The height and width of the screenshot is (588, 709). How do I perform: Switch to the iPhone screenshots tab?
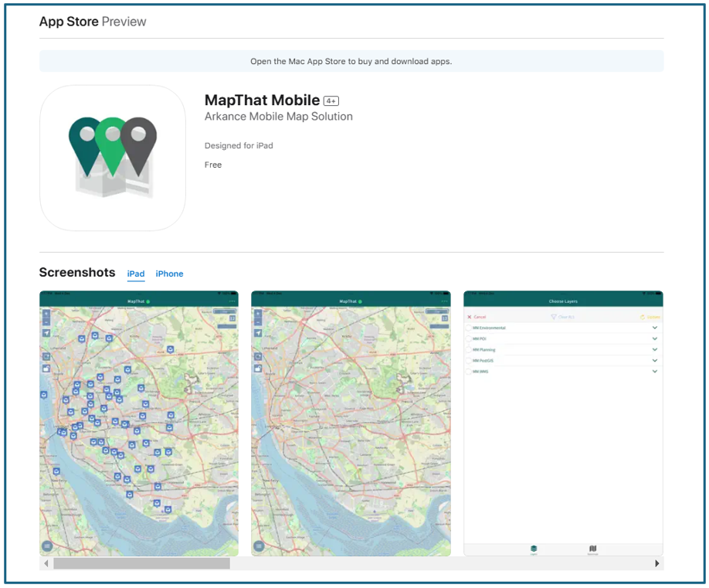pyautogui.click(x=169, y=274)
